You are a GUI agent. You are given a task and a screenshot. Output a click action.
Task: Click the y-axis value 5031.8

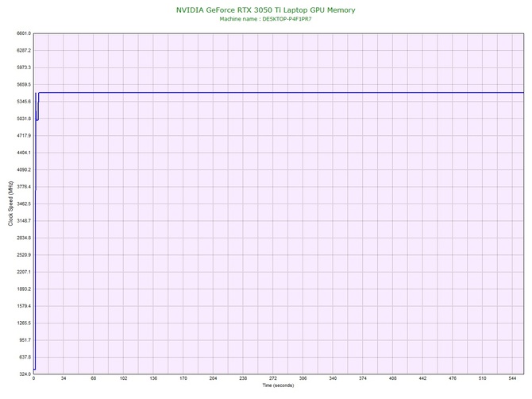click(24, 118)
